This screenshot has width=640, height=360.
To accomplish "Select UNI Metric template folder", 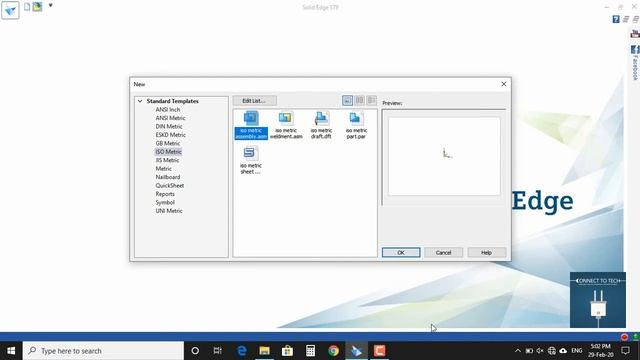I will point(169,211).
